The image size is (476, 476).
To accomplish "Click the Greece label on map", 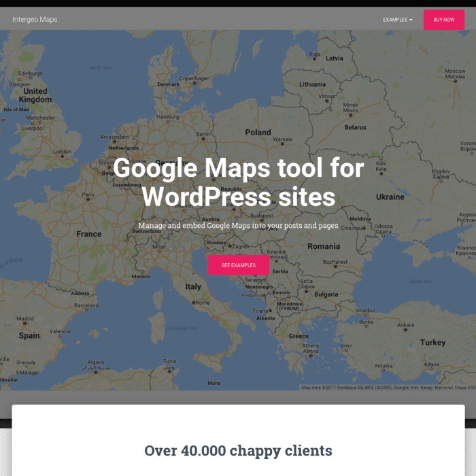I will (299, 336).
